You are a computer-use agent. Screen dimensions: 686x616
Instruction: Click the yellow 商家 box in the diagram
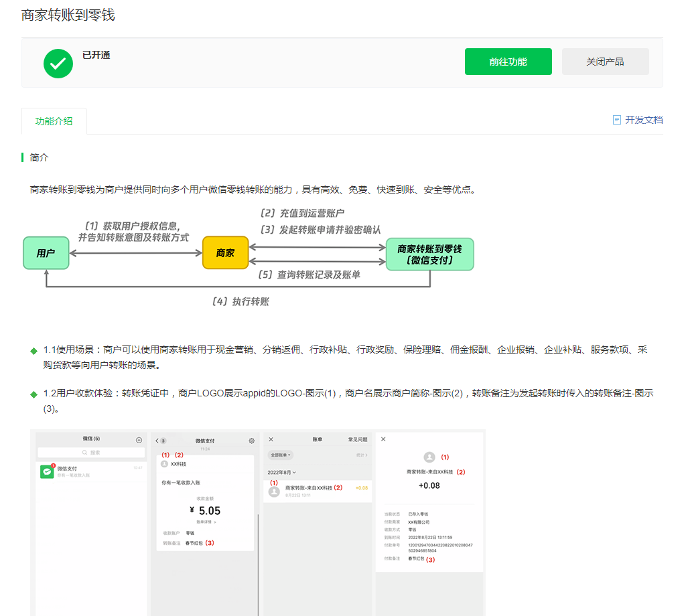[x=225, y=252]
